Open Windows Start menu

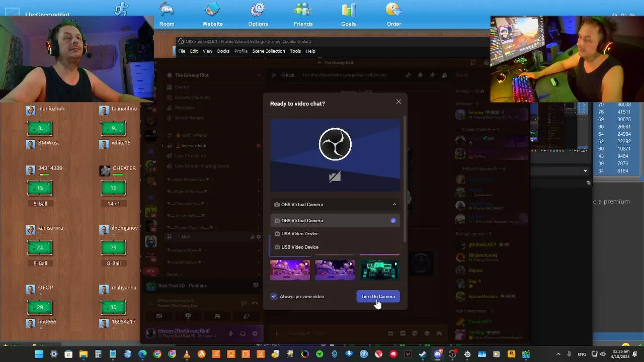pyautogui.click(x=39, y=354)
